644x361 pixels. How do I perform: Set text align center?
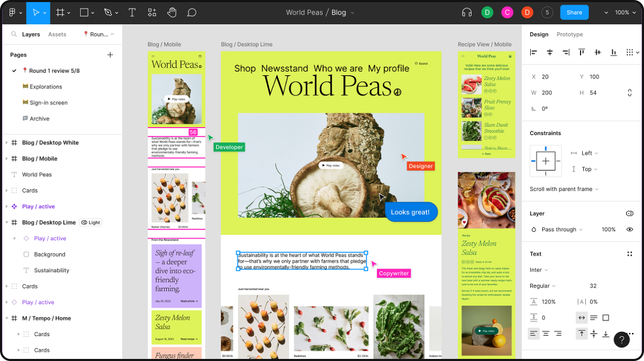pyautogui.click(x=546, y=334)
